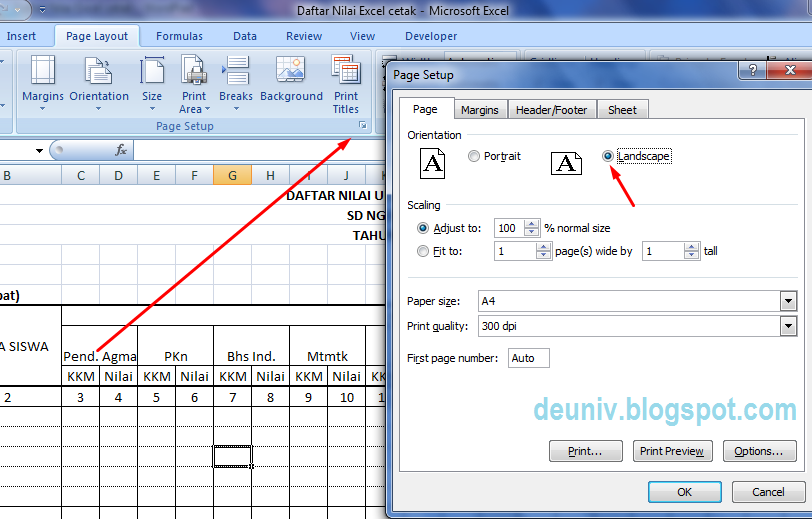Screen dimensions: 812x519
Task: Decrease pages wide spinner
Action: (543, 255)
